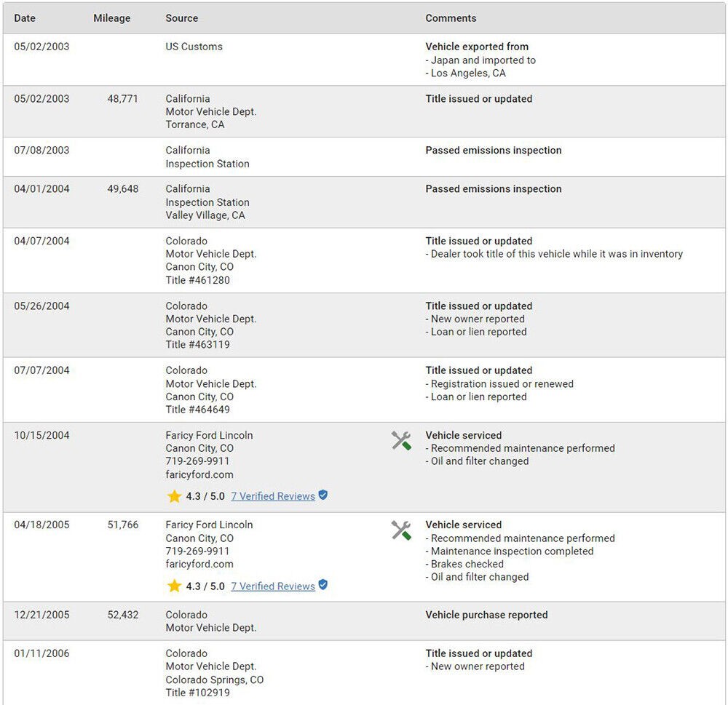Click the verified shield badge in 10/15/2004 entry
The image size is (728, 705).
(x=323, y=495)
